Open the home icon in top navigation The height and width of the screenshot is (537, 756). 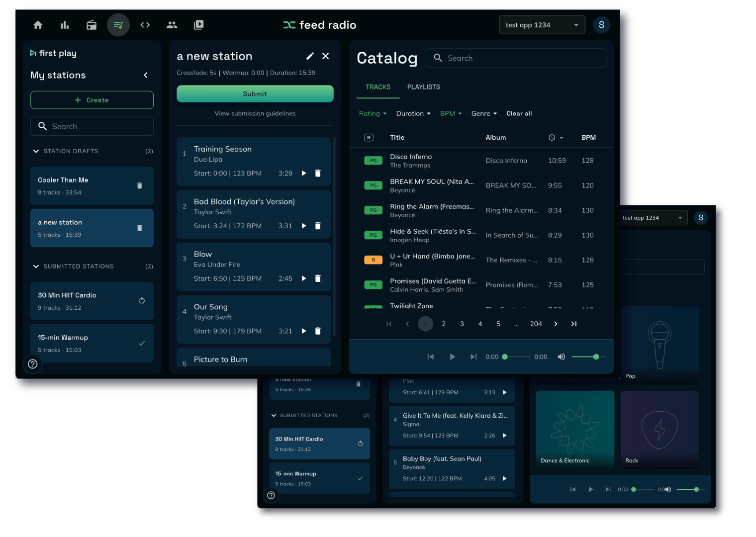(38, 25)
